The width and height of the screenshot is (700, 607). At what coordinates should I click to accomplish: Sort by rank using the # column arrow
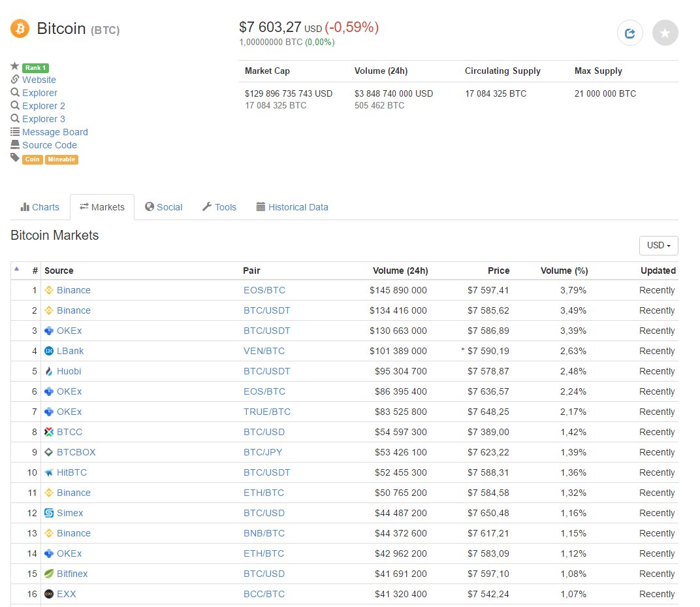tap(16, 269)
